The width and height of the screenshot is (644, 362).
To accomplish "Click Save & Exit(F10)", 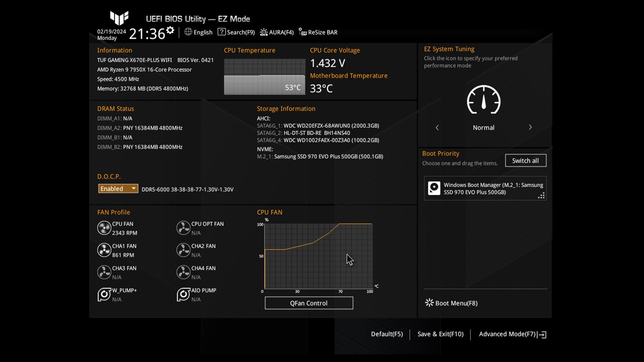I will [440, 334].
